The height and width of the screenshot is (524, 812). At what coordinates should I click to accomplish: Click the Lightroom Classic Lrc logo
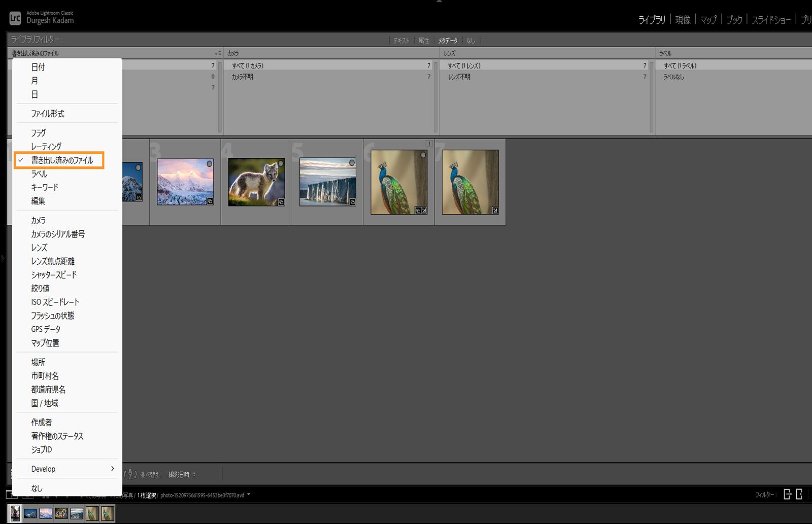pos(15,18)
